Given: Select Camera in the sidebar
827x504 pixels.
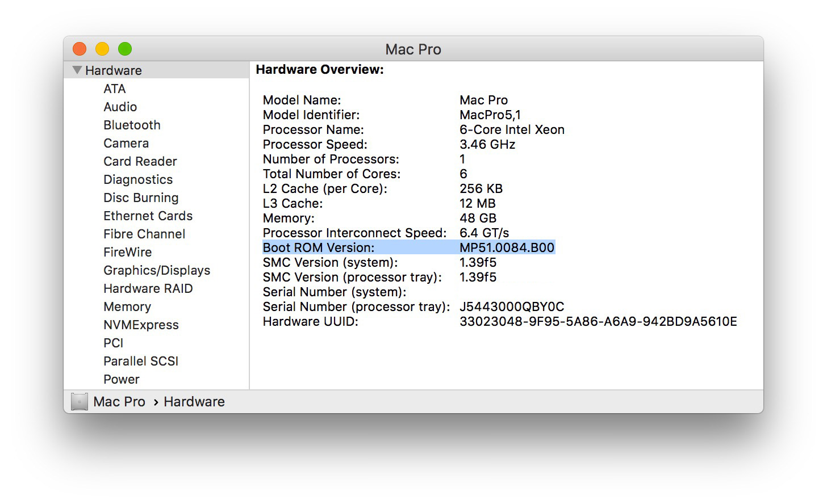Looking at the screenshot, I should [x=126, y=143].
